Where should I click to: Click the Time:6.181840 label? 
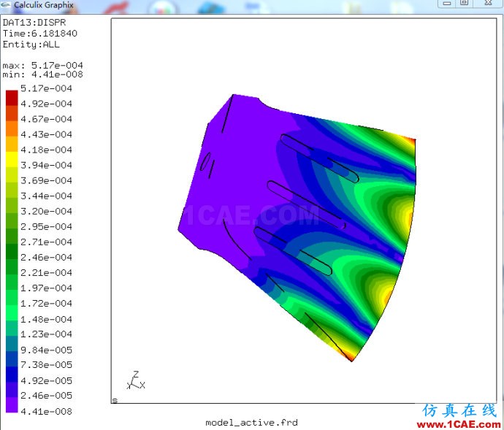click(40, 34)
